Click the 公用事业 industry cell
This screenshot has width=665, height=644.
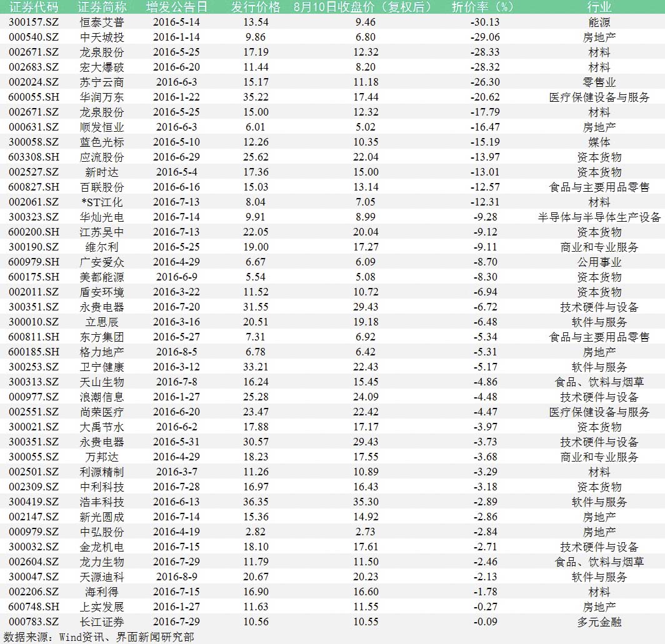point(599,262)
